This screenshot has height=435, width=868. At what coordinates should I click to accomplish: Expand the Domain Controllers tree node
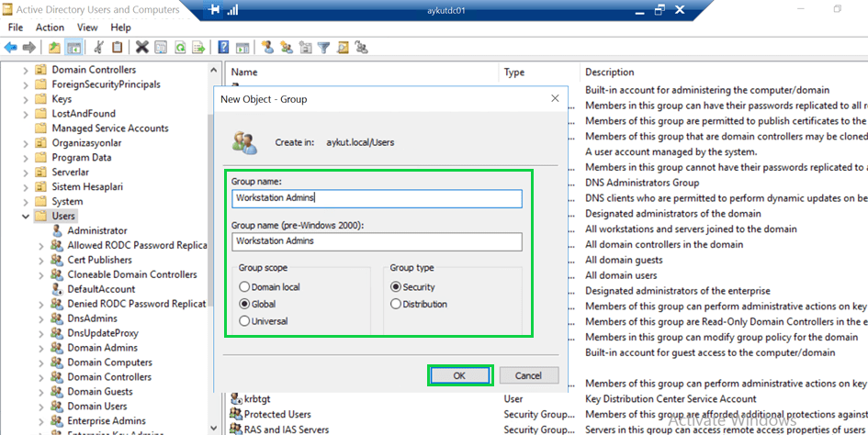tap(26, 70)
